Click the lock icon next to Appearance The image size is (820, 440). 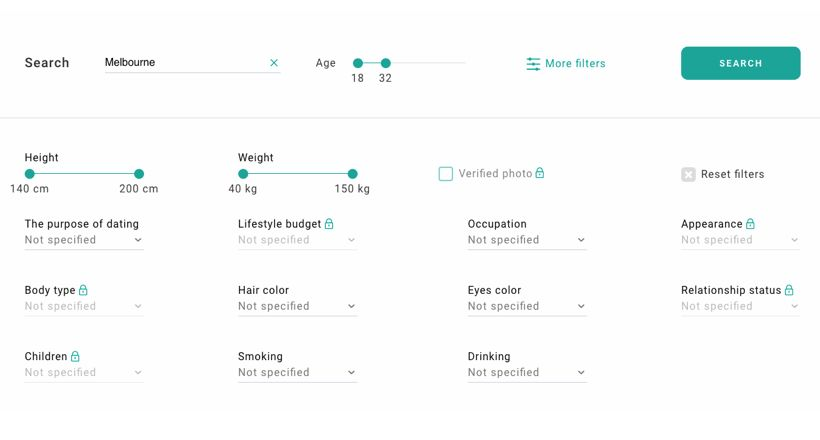(750, 223)
